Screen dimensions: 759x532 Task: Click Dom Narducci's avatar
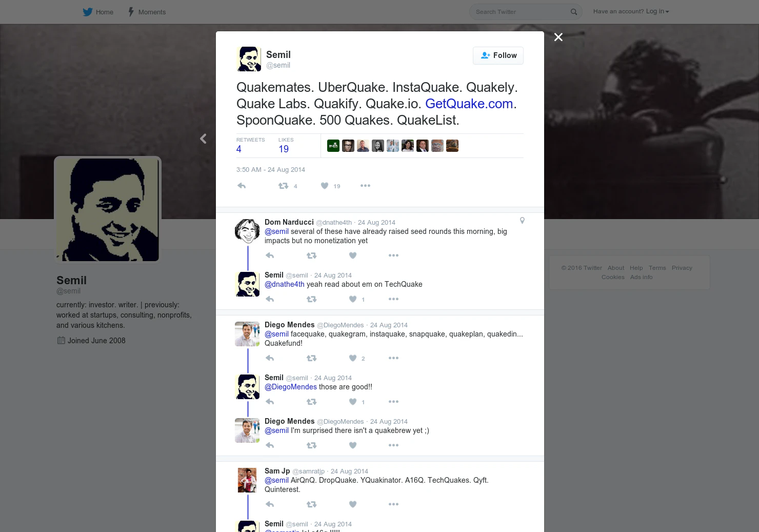pyautogui.click(x=247, y=231)
